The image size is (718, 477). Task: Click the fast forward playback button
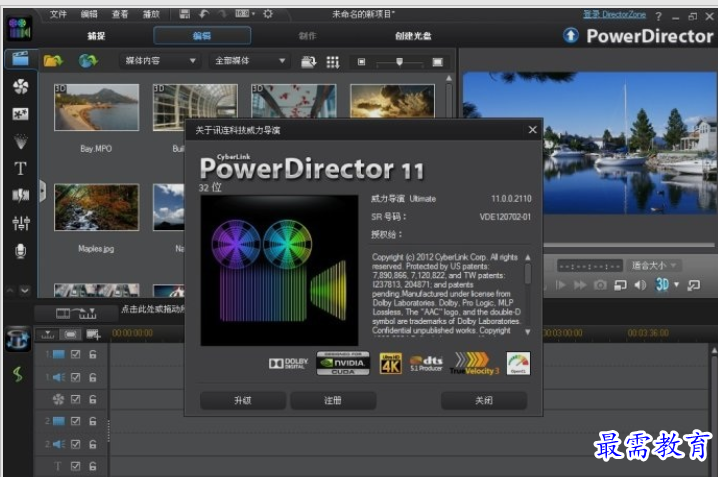point(580,285)
